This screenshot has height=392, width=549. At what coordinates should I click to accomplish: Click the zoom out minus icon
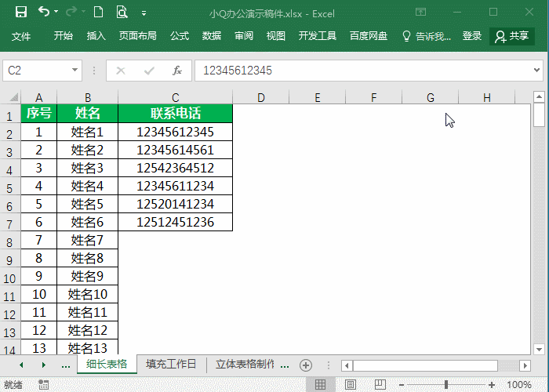[402, 385]
